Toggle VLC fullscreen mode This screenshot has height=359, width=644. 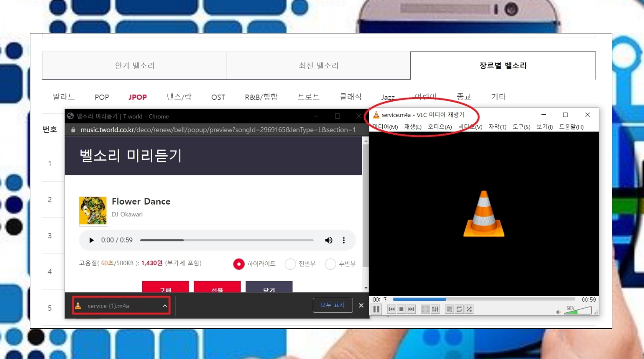425,309
